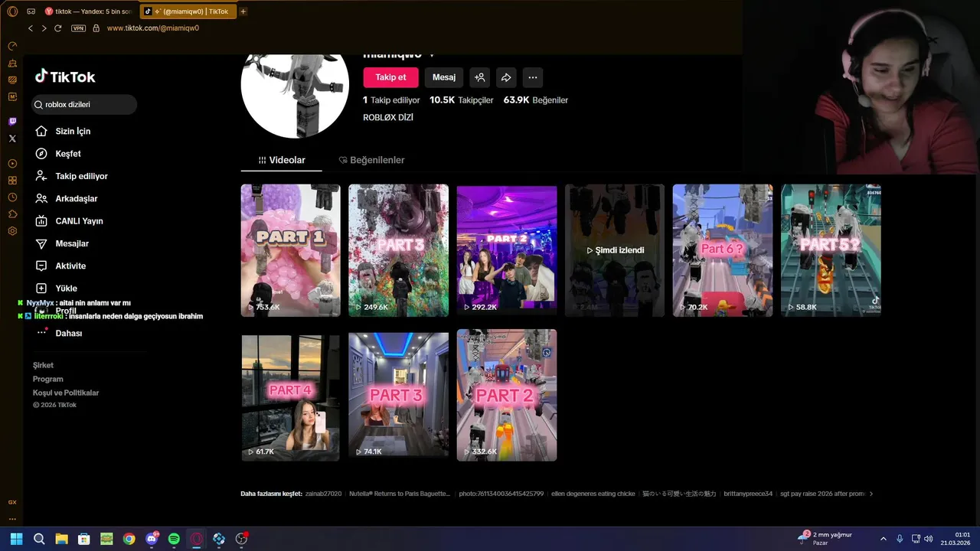
Task: Open the history clock icon in sidebar
Action: coord(12,197)
